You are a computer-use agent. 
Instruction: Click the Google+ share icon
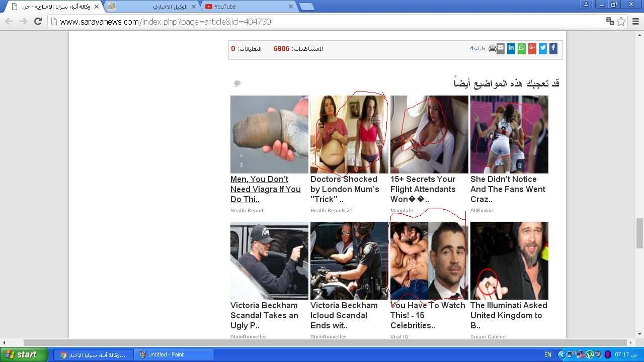pos(532,48)
